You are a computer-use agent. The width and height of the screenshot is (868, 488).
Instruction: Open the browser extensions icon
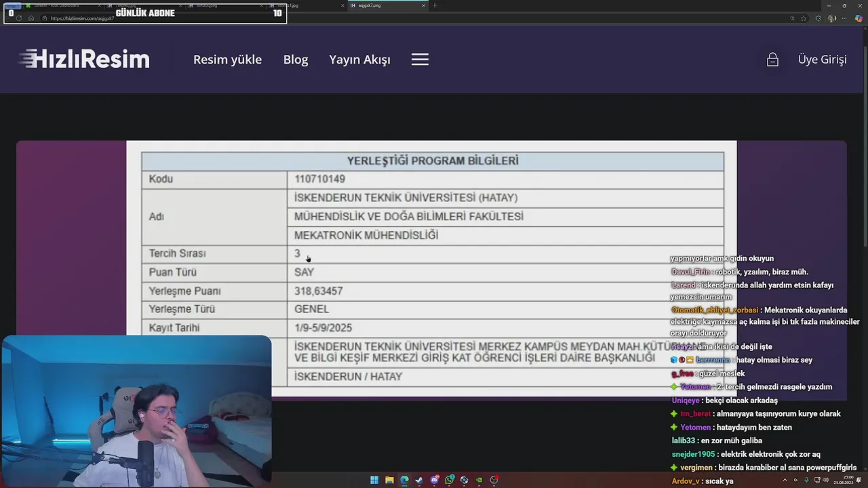pyautogui.click(x=818, y=18)
